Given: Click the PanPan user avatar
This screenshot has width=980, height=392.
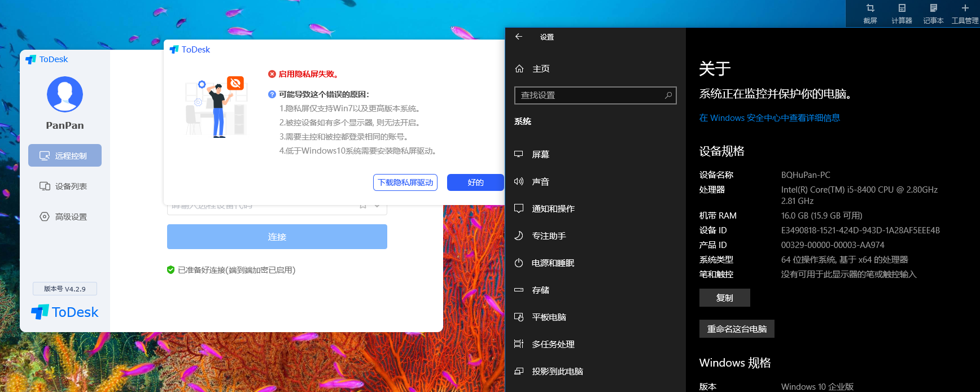Looking at the screenshot, I should pyautogui.click(x=65, y=94).
